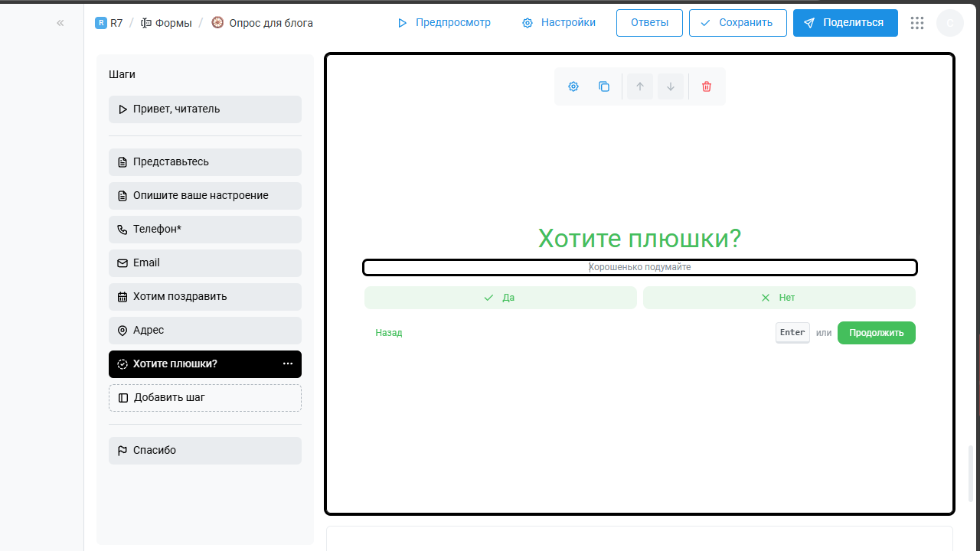Click the vertical scrollbar thumb
The image size is (980, 551).
tap(972, 473)
